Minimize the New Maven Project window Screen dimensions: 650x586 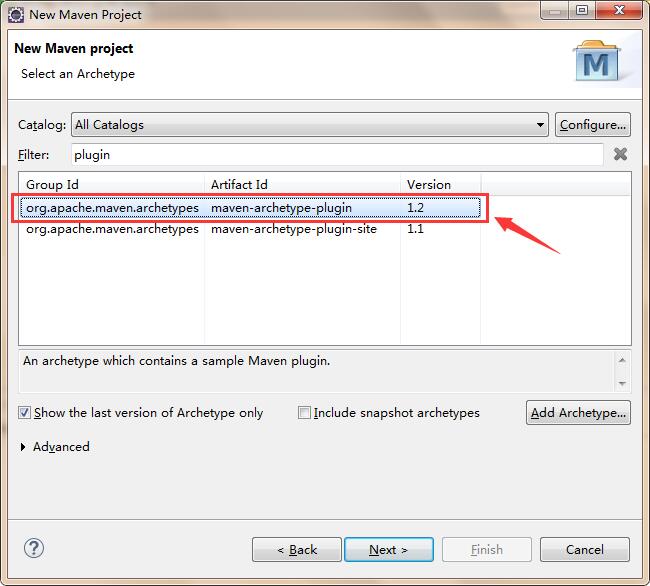click(x=555, y=10)
